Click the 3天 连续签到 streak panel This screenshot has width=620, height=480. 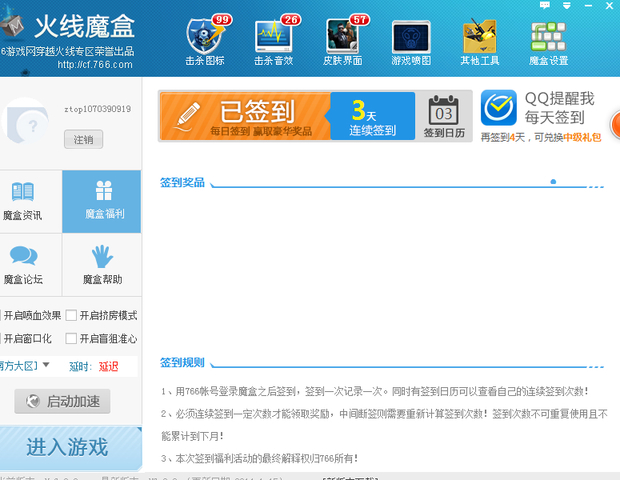[372, 116]
